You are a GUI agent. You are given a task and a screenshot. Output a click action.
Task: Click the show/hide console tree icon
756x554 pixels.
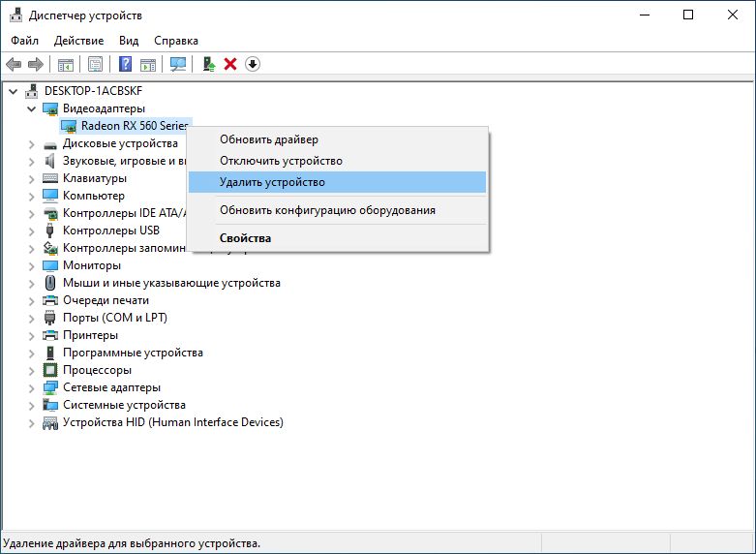(x=66, y=64)
